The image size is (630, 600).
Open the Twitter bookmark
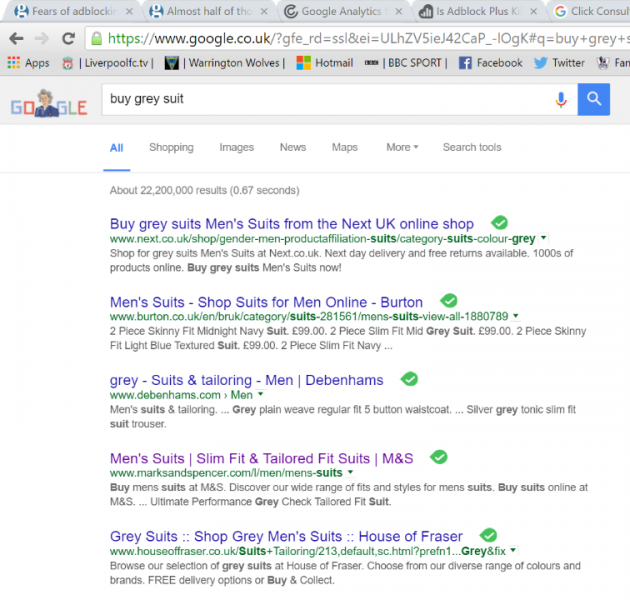559,63
